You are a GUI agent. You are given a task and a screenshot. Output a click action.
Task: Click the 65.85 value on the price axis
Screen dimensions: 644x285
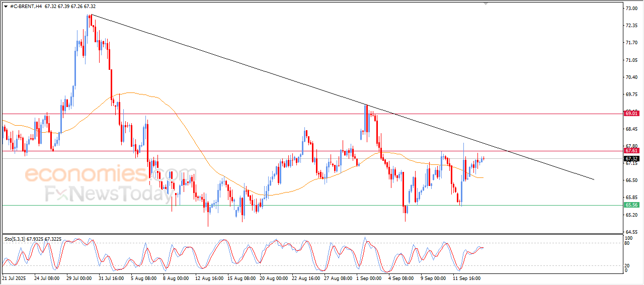point(632,198)
